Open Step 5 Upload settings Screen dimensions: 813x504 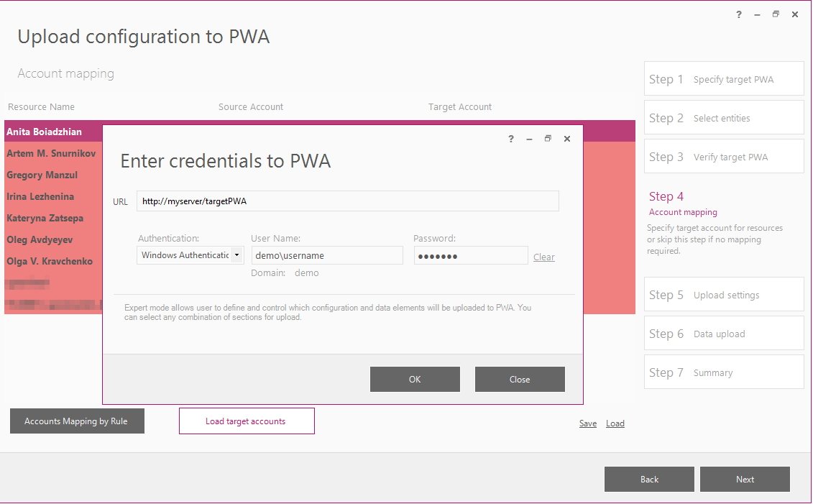pyautogui.click(x=724, y=295)
